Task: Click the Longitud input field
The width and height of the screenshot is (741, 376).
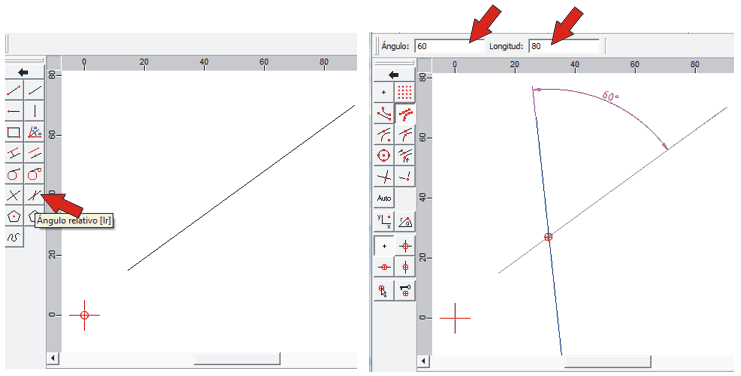Action: [564, 46]
